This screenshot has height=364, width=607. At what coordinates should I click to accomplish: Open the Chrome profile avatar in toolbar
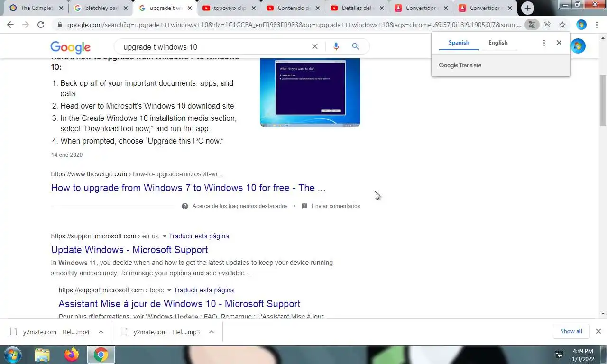point(581,25)
